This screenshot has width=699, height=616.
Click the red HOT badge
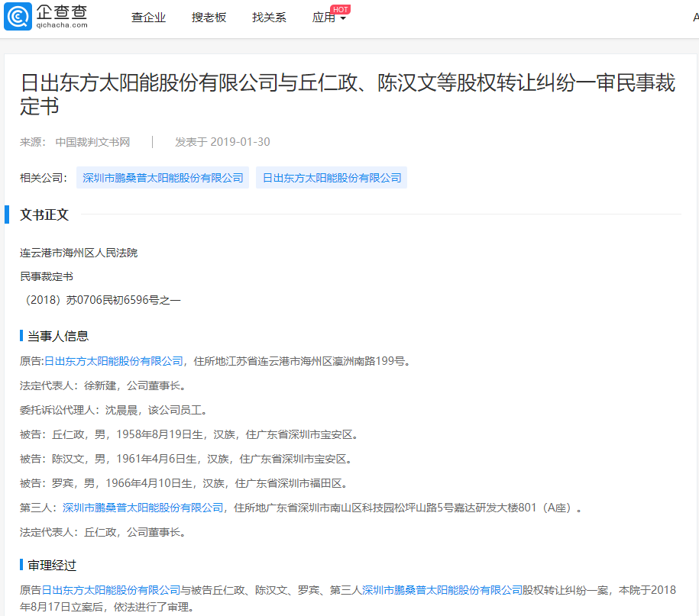[341, 9]
